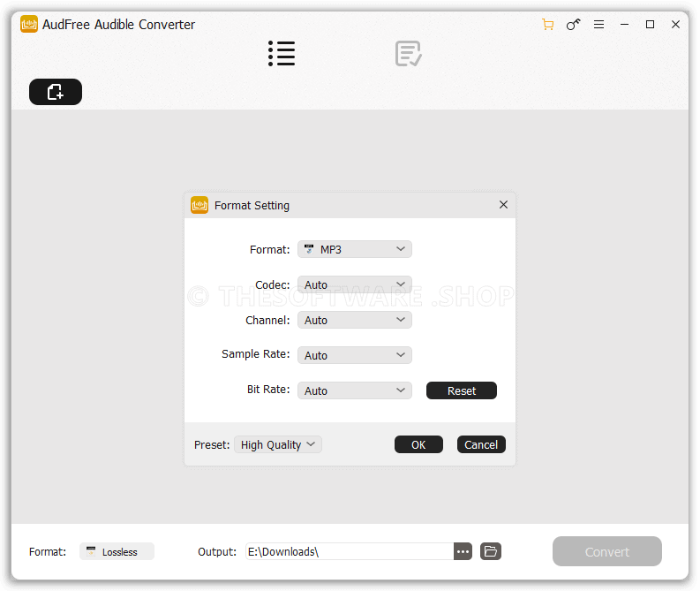This screenshot has width=700, height=591.
Task: Click the key registration icon
Action: point(573,24)
